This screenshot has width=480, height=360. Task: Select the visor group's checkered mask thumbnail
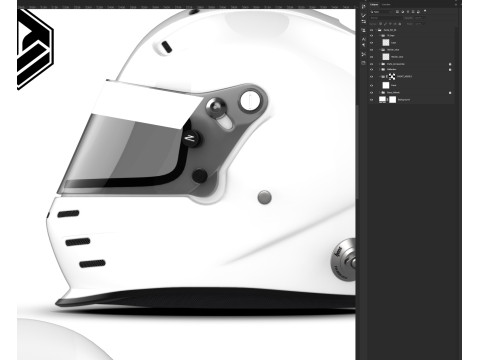pos(392,77)
